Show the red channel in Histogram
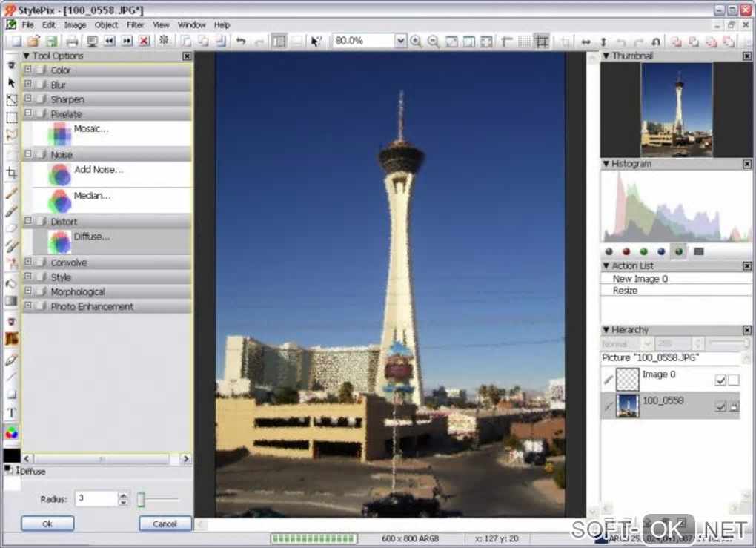 pyautogui.click(x=626, y=251)
